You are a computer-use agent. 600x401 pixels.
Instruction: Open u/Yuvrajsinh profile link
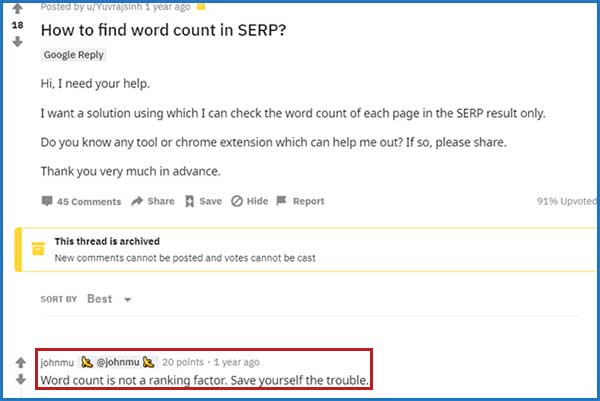click(114, 7)
